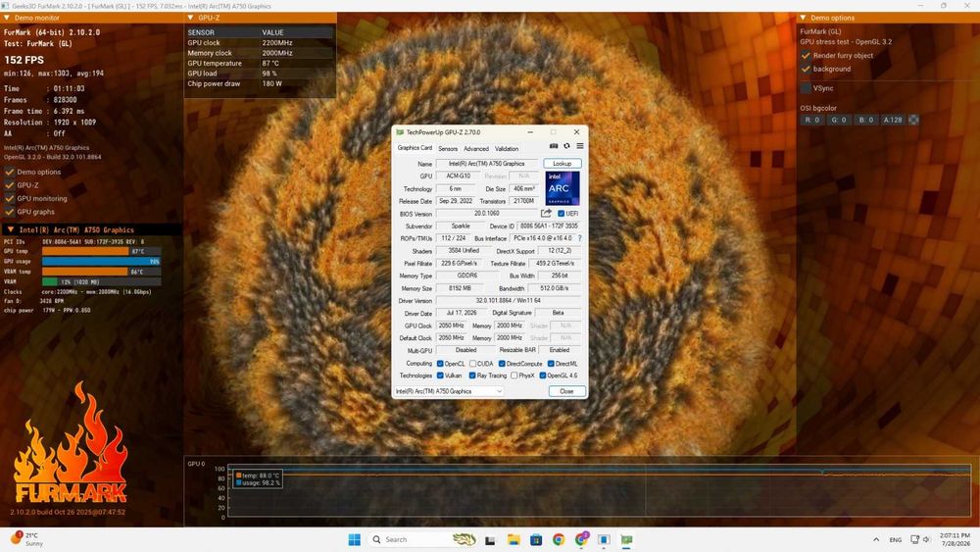Image resolution: width=980 pixels, height=552 pixels.
Task: Click the FurMark flame logo
Action: tap(70, 444)
